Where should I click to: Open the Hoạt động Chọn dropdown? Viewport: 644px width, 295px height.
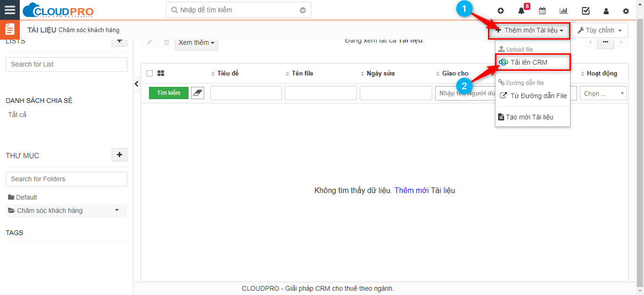click(603, 93)
